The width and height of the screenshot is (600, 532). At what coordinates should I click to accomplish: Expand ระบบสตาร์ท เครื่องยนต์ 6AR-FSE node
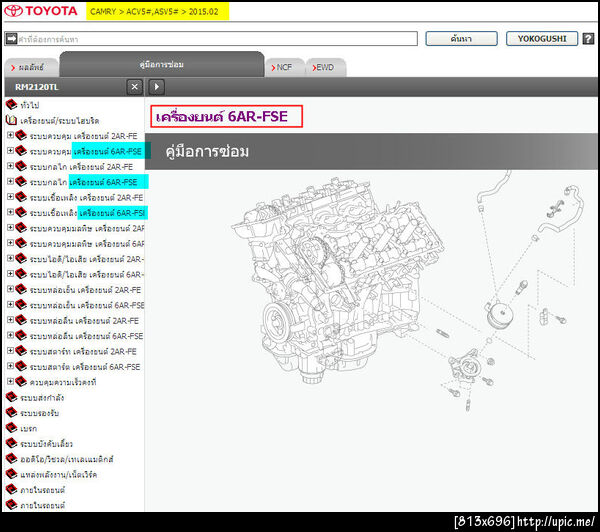pos(10,366)
